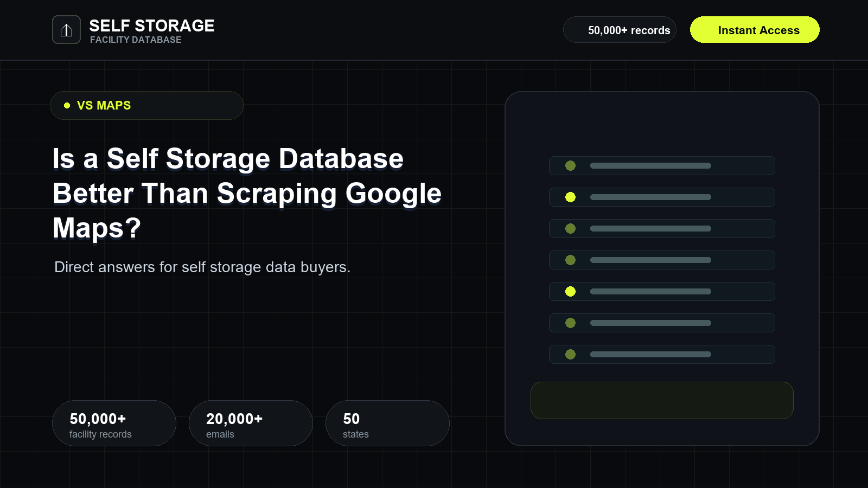Click the FACILITY DATABASE subtitle text
The image size is (868, 488).
(136, 40)
